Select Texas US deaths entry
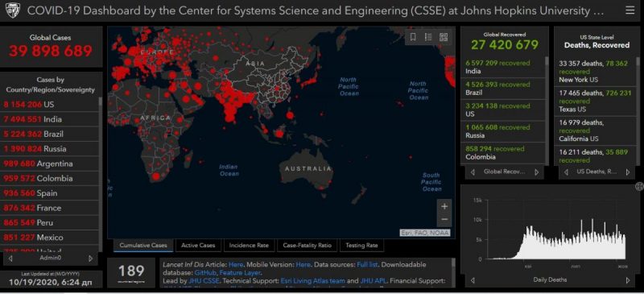This screenshot has width=644, height=294. tap(596, 101)
